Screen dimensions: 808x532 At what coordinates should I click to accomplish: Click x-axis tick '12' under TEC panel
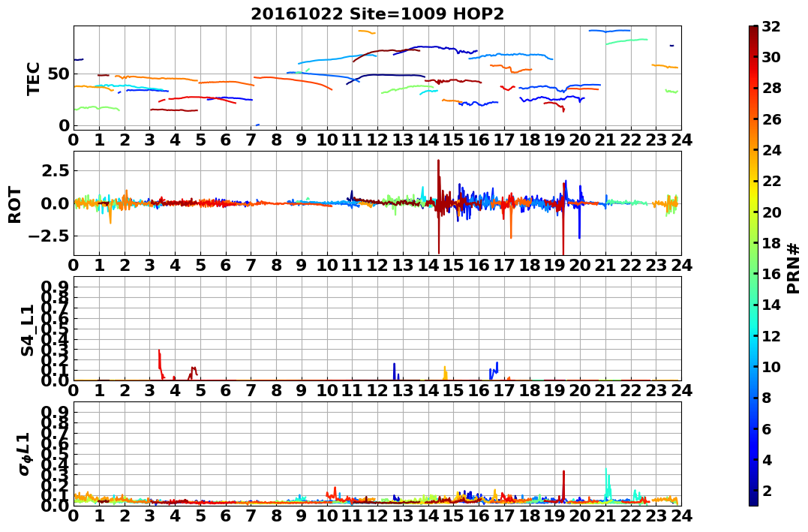coord(377,140)
